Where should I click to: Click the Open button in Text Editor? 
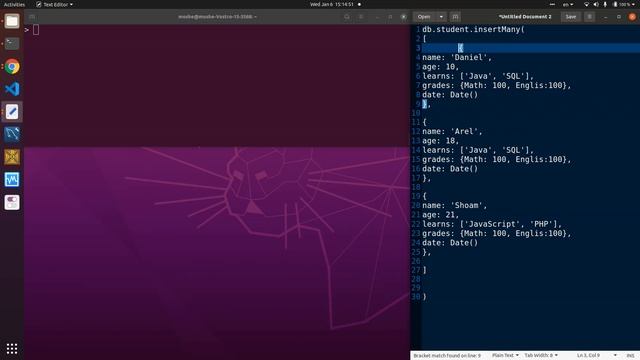tap(424, 17)
